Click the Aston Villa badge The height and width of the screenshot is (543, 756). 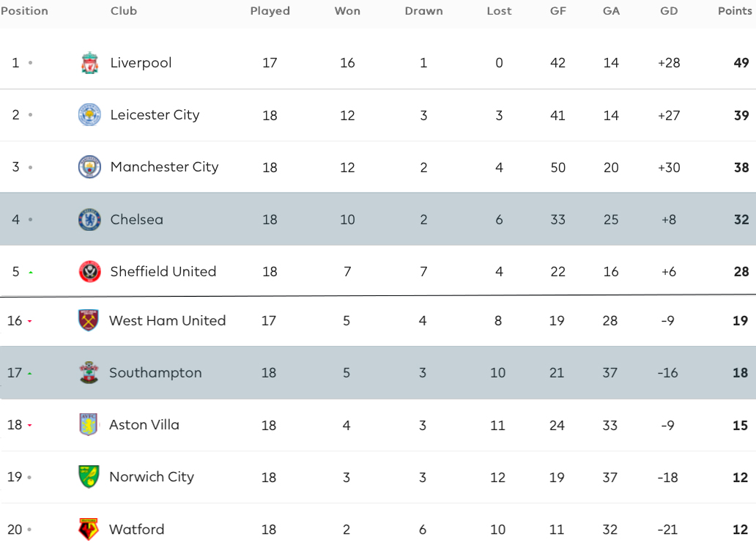[89, 425]
